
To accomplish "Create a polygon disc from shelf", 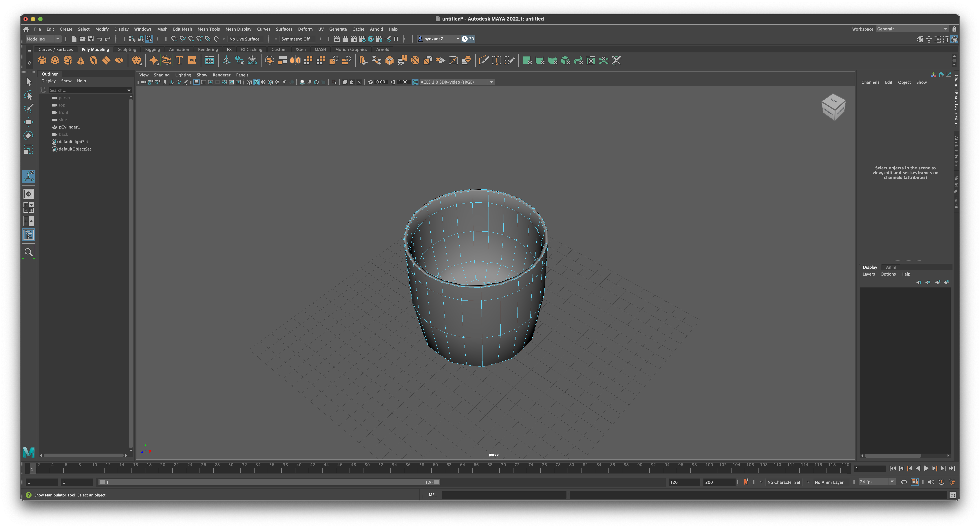I will point(119,60).
